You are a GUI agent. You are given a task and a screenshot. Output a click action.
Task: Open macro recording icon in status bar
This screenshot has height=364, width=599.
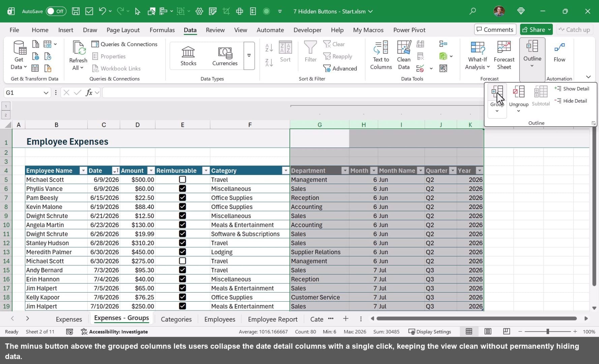point(69,332)
